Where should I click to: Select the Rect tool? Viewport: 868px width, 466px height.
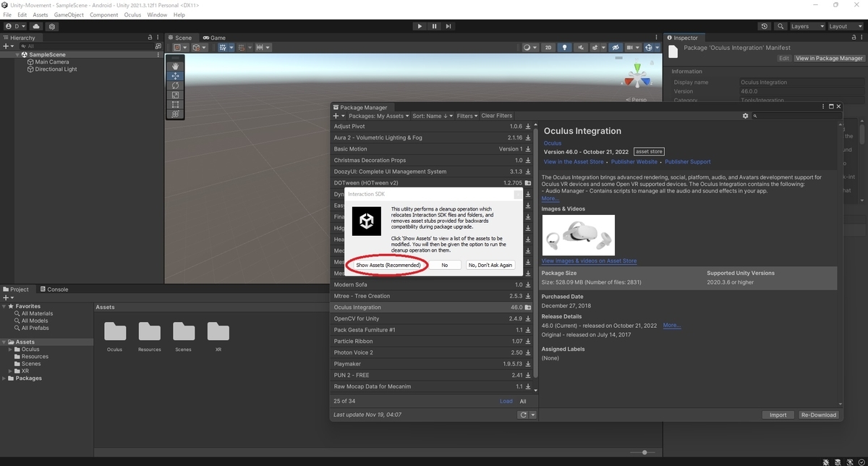click(175, 104)
